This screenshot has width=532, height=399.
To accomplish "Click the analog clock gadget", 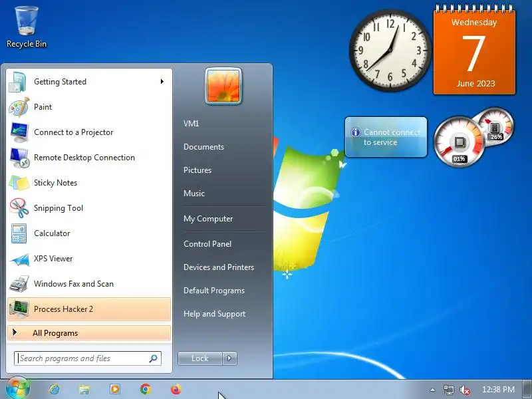I will 390,51.
